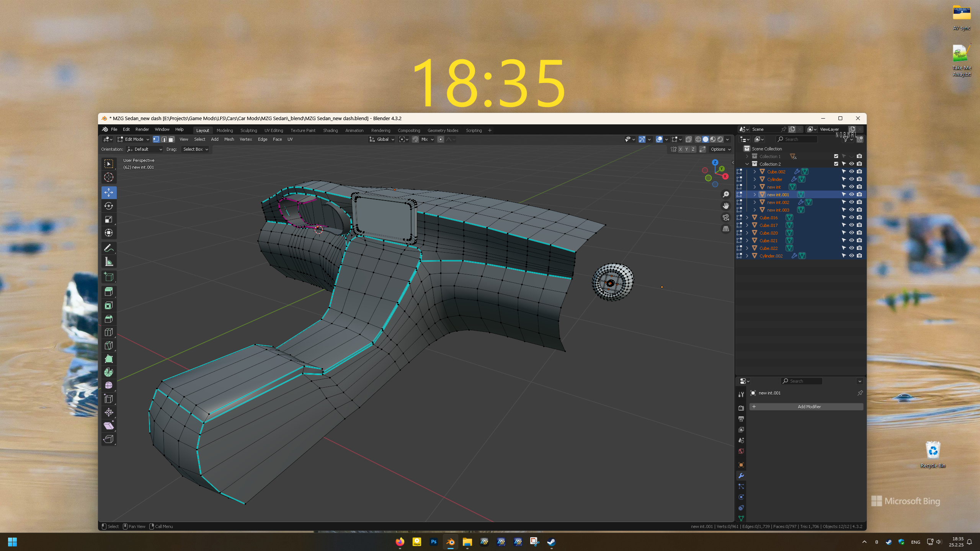Open the Global transform orientation dropdown
The height and width of the screenshot is (551, 980).
coord(382,139)
